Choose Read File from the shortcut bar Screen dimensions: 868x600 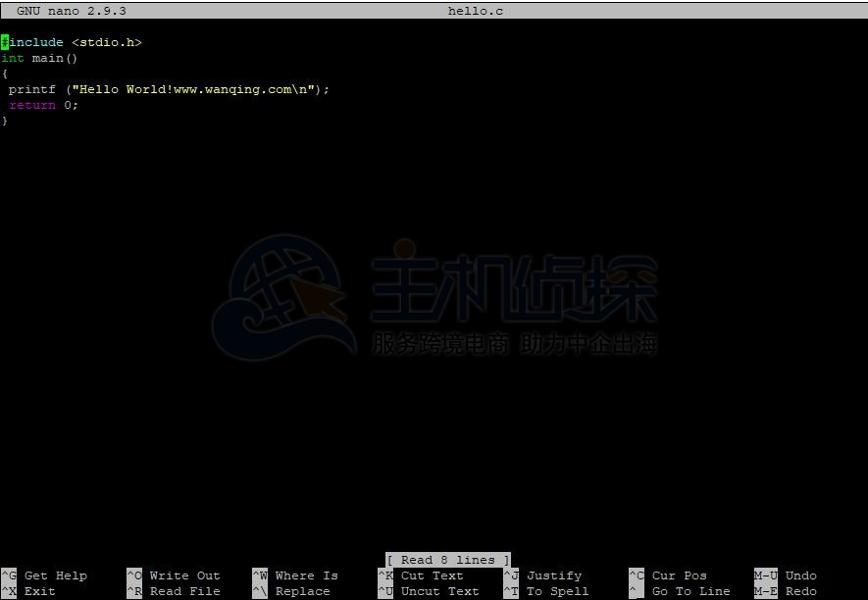click(183, 591)
